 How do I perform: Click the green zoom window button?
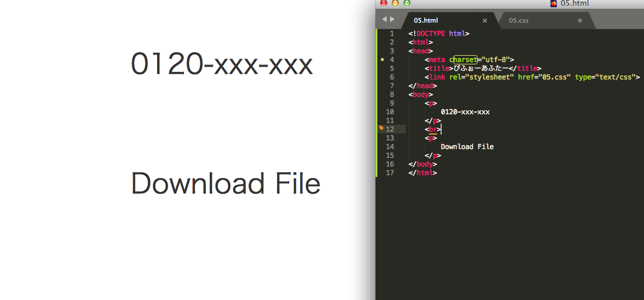(x=406, y=3)
